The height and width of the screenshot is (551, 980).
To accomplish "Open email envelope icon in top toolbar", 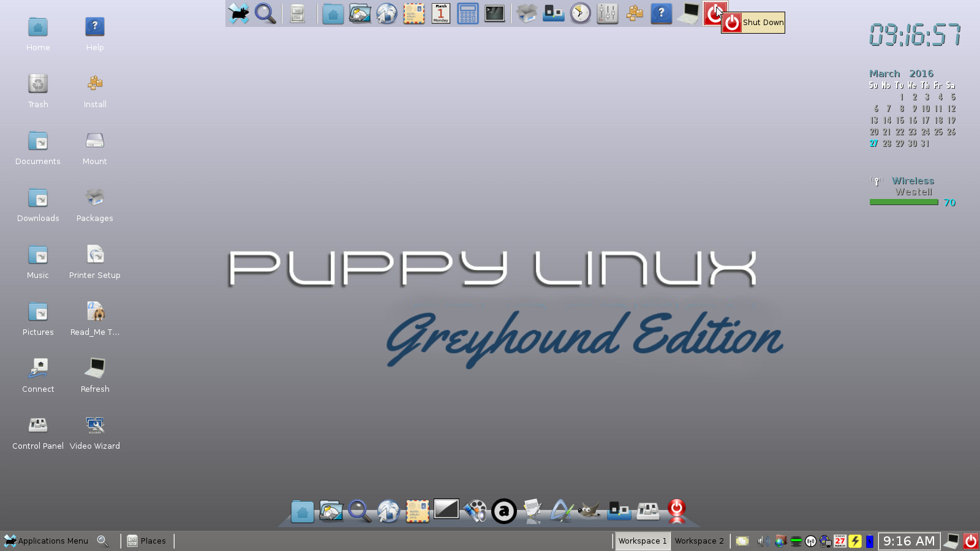I will [413, 13].
